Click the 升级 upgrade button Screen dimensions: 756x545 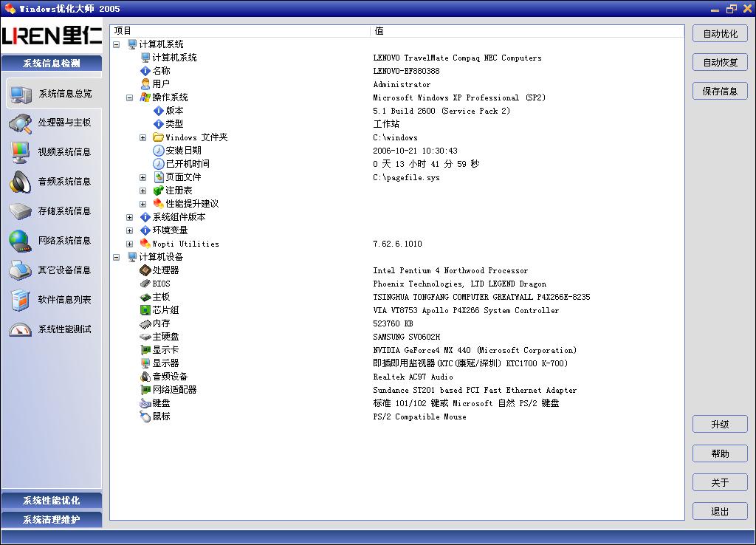click(x=720, y=425)
